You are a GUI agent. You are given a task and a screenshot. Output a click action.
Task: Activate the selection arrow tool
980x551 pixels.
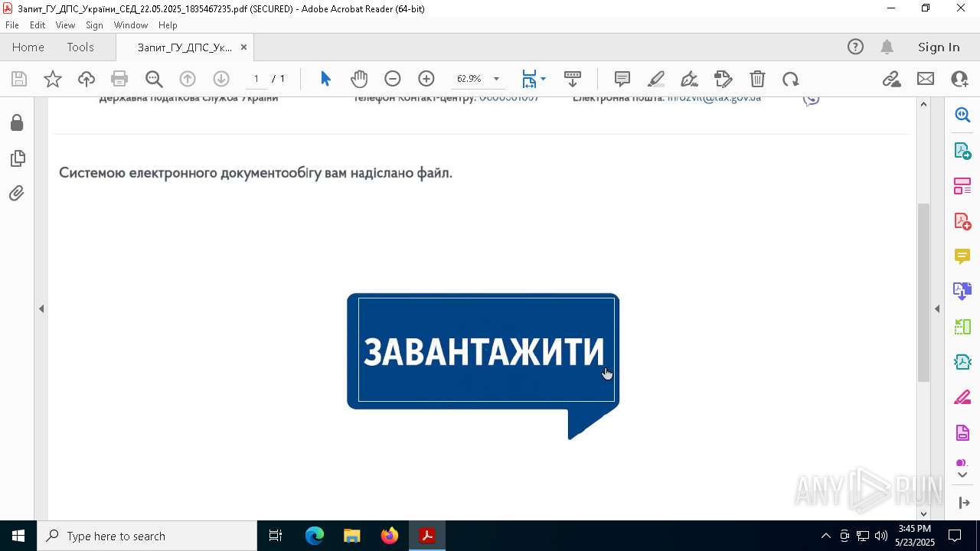pos(325,79)
